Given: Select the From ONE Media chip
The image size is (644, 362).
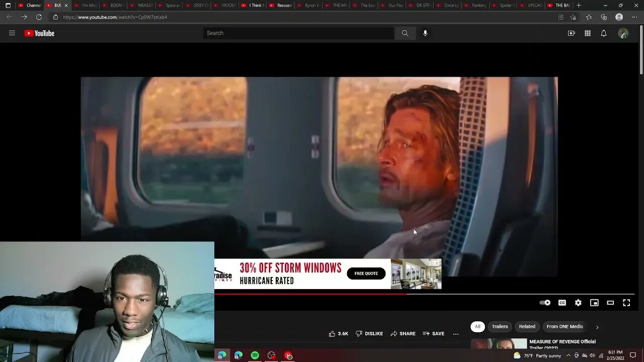Looking at the screenshot, I should (x=565, y=327).
